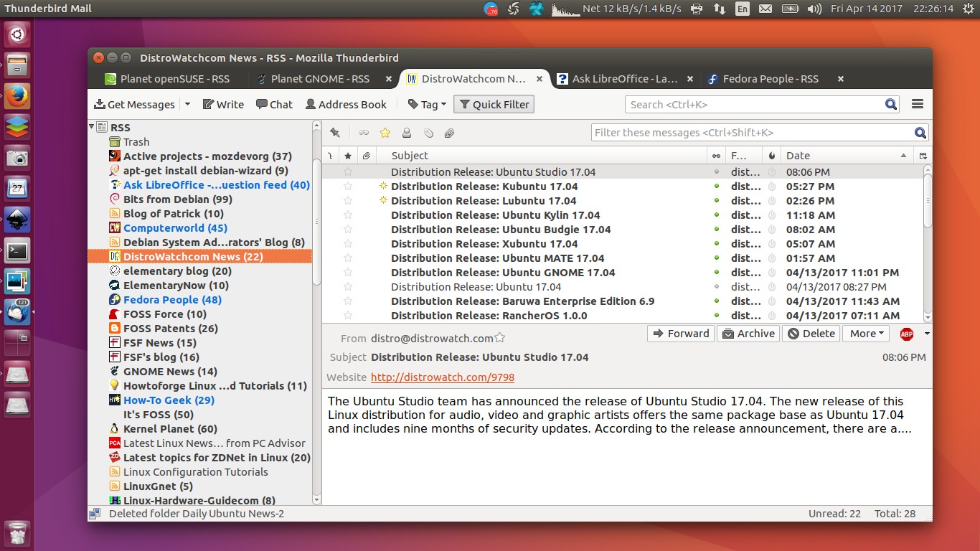This screenshot has height=551, width=980.
Task: Click the star next to distro@distrowatch.com
Action: [x=500, y=338]
